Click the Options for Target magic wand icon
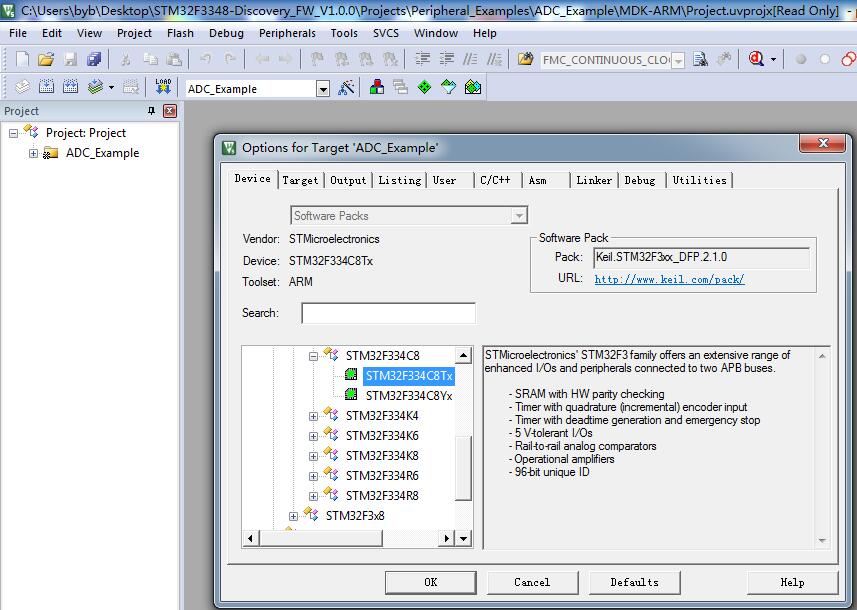The width and height of the screenshot is (857, 610). [x=346, y=87]
